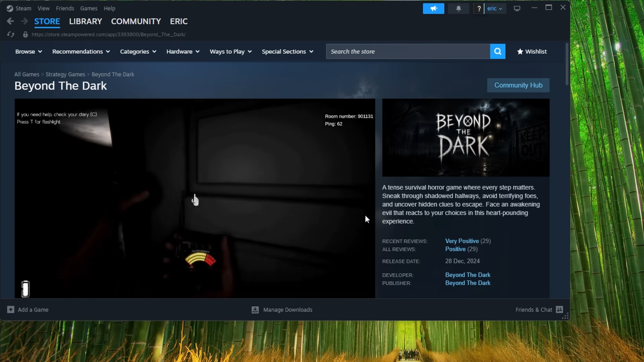Click the release date 28 Dec, 2024
The height and width of the screenshot is (362, 644).
[462, 261]
